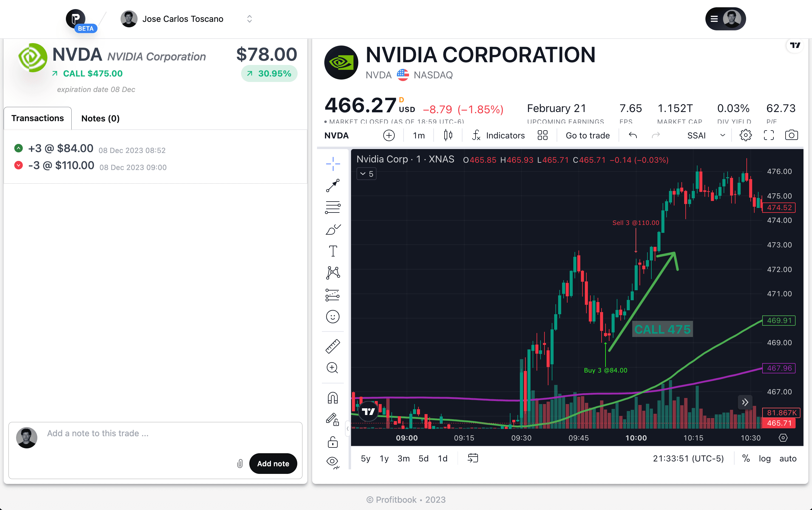Open the account switcher next to Jose Carlos Toscano

249,19
